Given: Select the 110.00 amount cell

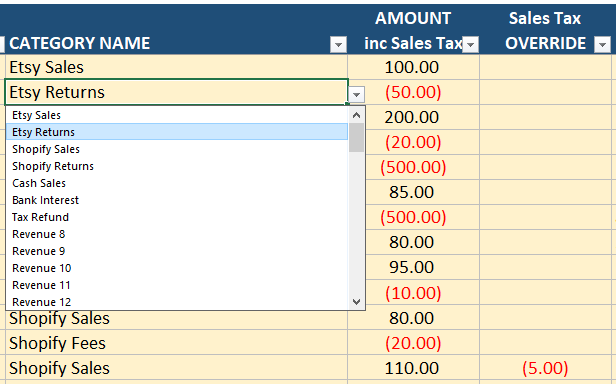Looking at the screenshot, I should [x=413, y=368].
